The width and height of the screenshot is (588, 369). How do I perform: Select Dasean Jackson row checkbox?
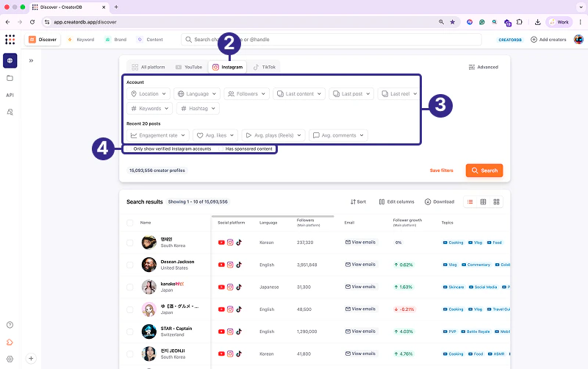tap(130, 265)
